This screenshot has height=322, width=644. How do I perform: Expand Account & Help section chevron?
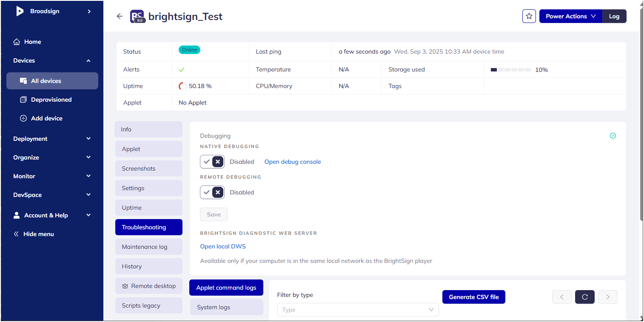88,215
